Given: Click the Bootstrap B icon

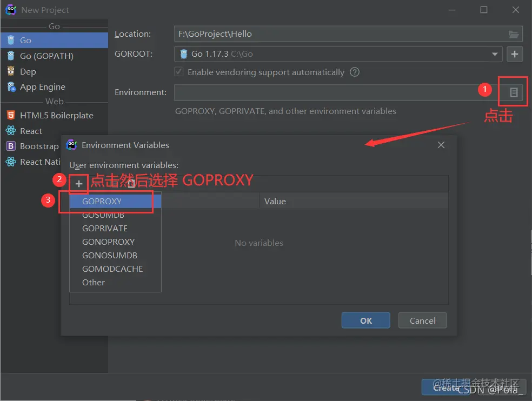Looking at the screenshot, I should pos(11,146).
